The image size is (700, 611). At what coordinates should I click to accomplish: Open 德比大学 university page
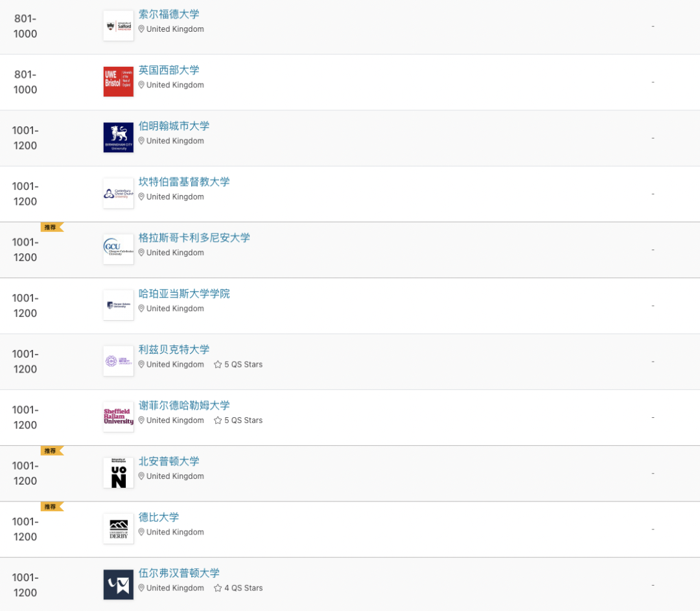click(159, 517)
